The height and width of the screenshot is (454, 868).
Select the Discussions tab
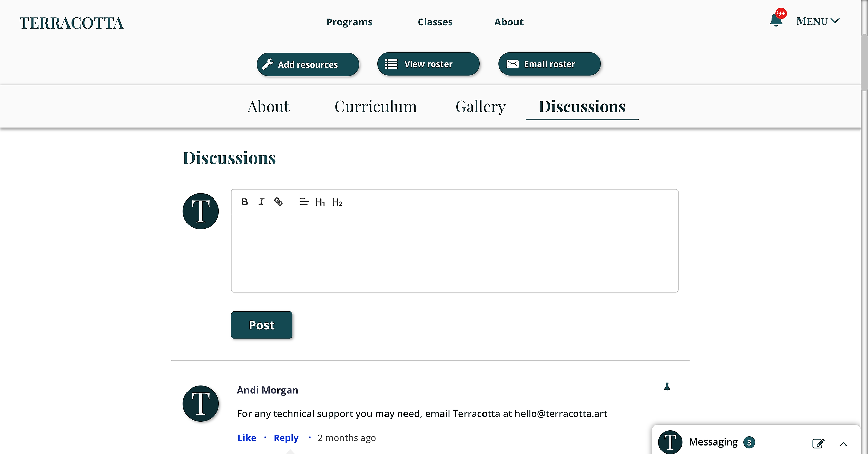pos(582,107)
